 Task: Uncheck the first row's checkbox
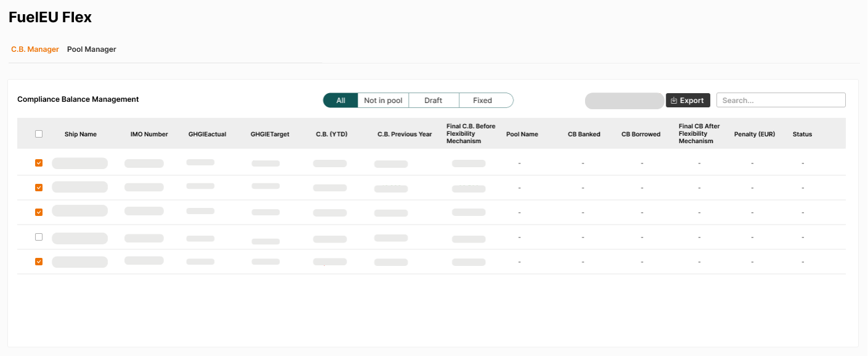tap(39, 162)
